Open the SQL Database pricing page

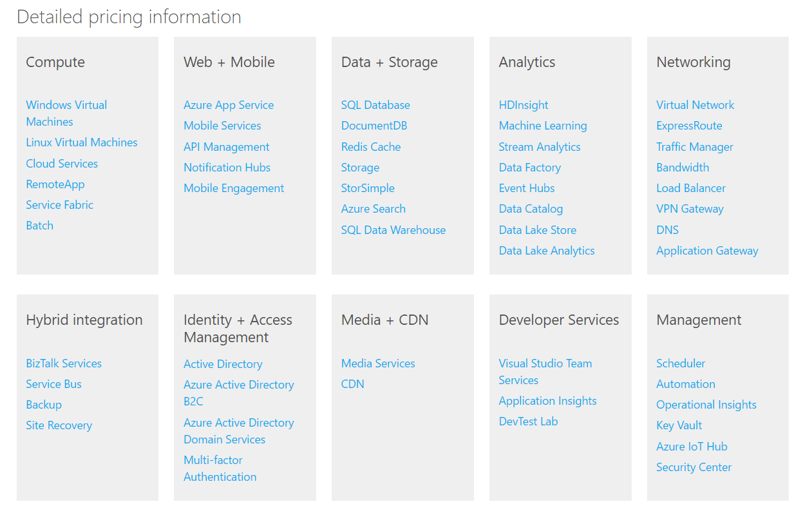[x=375, y=104]
